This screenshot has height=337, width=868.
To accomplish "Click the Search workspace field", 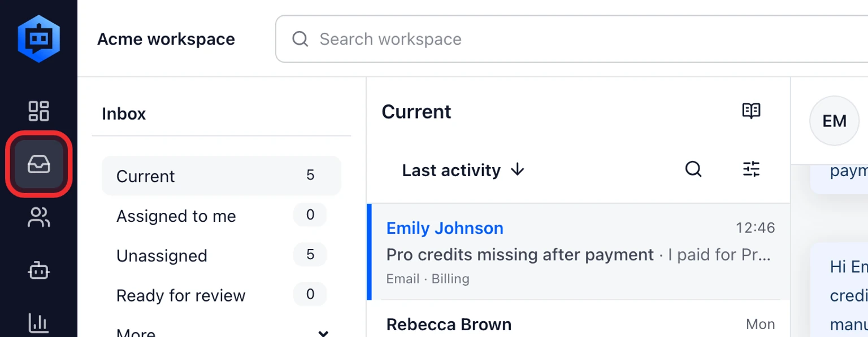I will tap(571, 39).
